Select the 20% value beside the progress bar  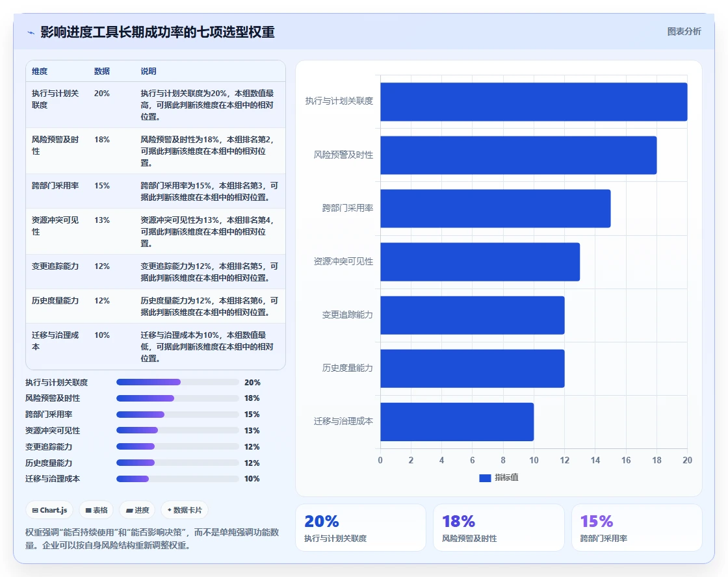pos(252,383)
